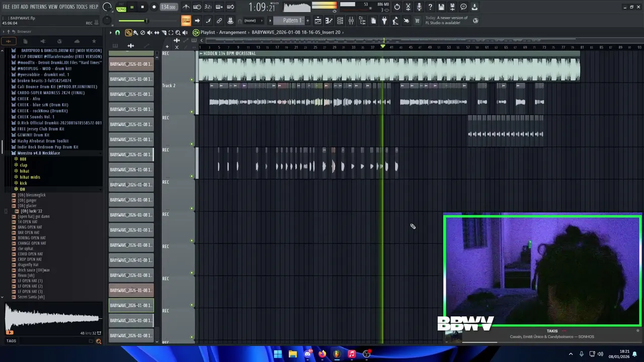Expand the CHEEK - Afro folder

pyautogui.click(x=29, y=99)
